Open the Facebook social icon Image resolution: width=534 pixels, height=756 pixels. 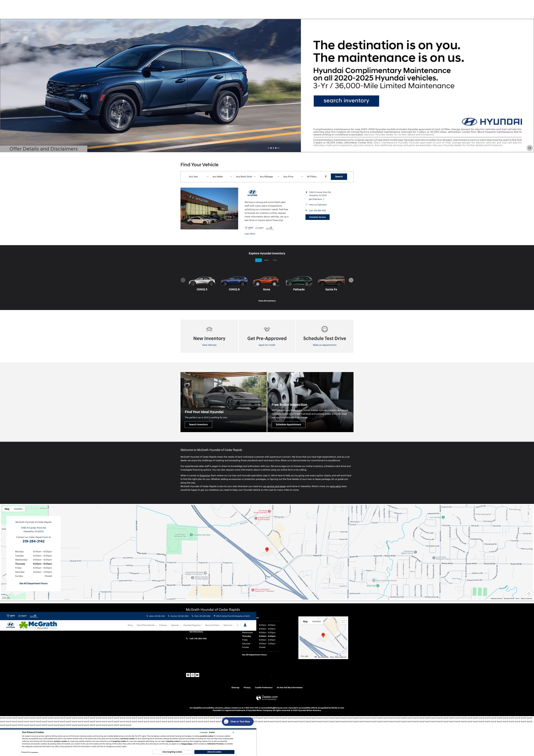(188, 675)
